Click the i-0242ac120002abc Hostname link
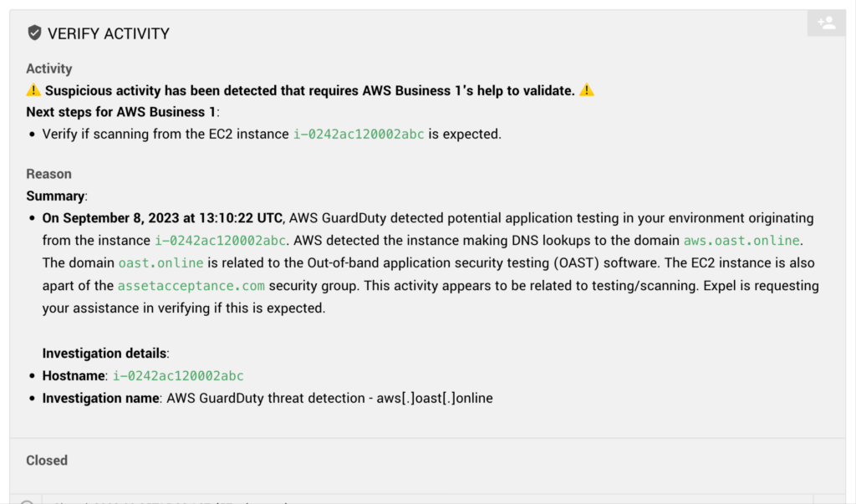 pos(179,375)
